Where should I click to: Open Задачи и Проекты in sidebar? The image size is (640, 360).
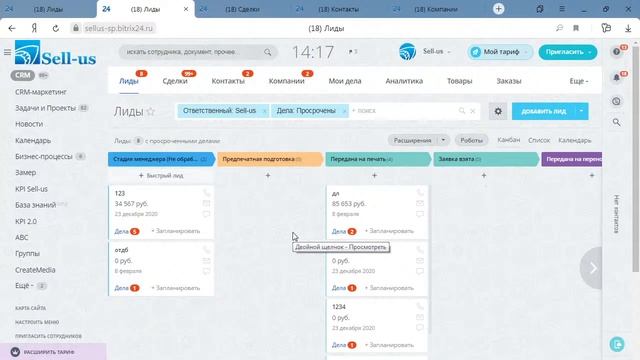click(45, 108)
